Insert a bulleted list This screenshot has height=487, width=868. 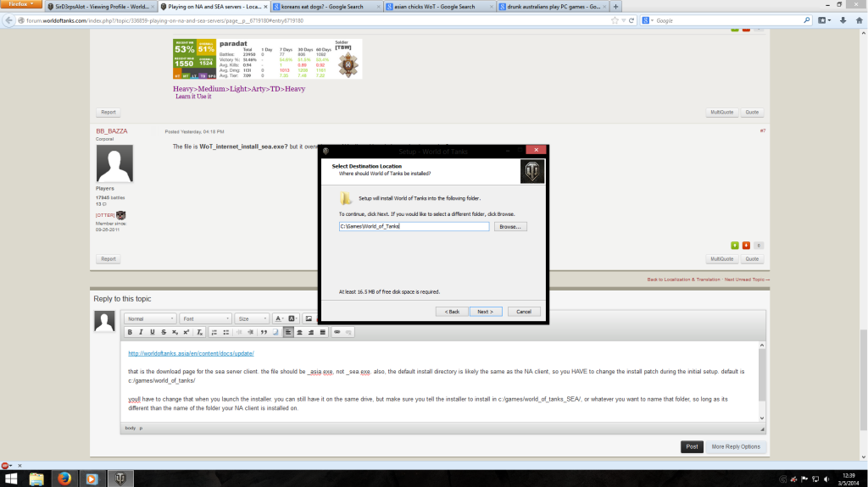(x=225, y=332)
